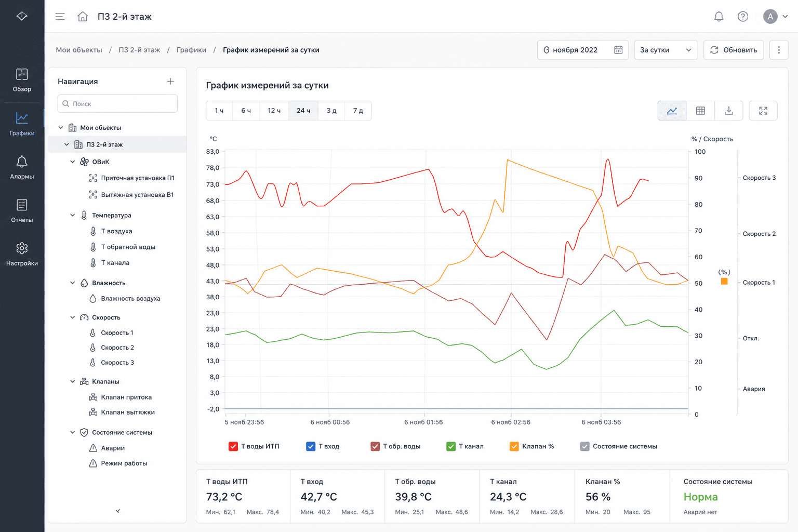798x532 pixels.
Task: Toggle Состояние системы series checkbox
Action: [x=585, y=446]
